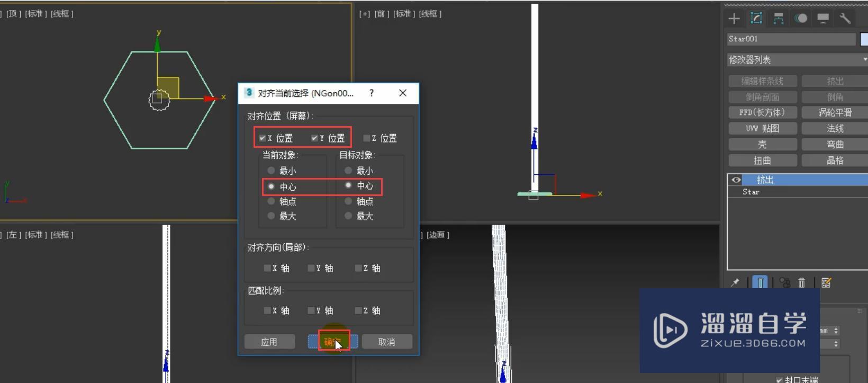Click [标准] label in front viewport
Viewport: 868px width, 383px height.
(404, 14)
